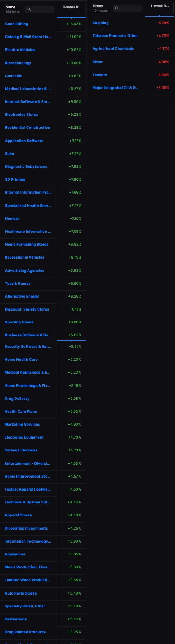
Task: Sort by 1-week return in right table
Action: coord(159,6)
